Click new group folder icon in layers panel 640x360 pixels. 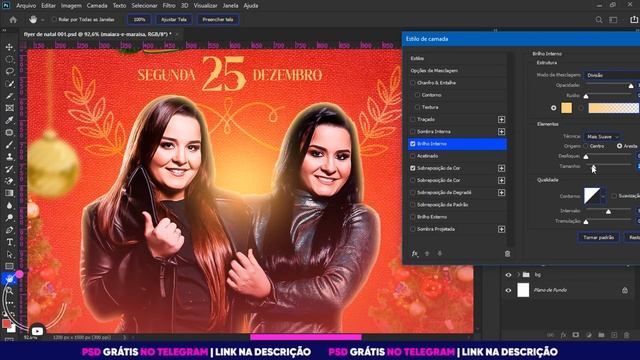pyautogui.click(x=601, y=335)
